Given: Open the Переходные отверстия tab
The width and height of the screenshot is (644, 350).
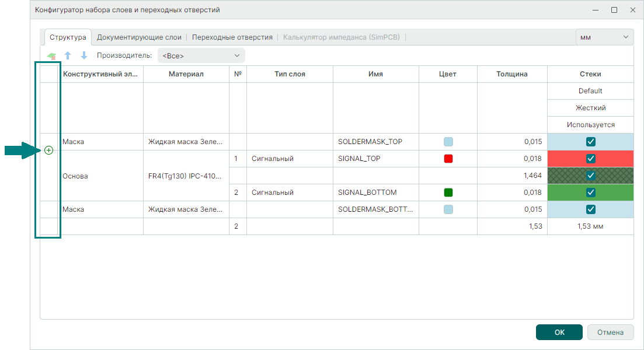Looking at the screenshot, I should [232, 37].
